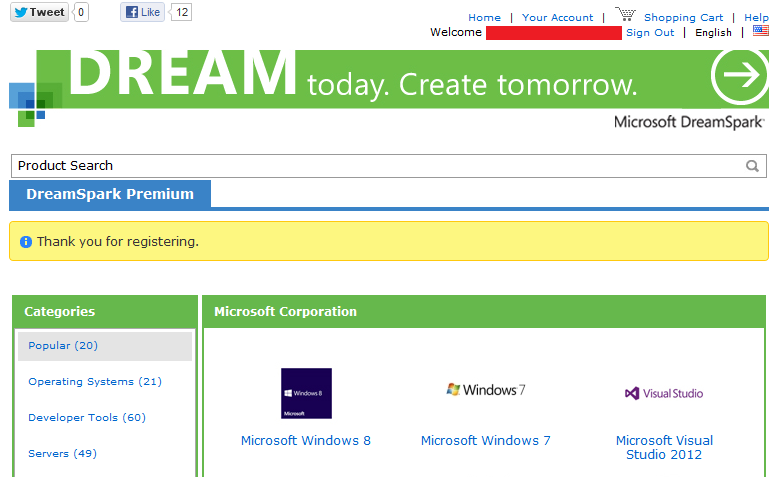
Task: Click the Tweet count bubble showing 0
Action: [80, 12]
